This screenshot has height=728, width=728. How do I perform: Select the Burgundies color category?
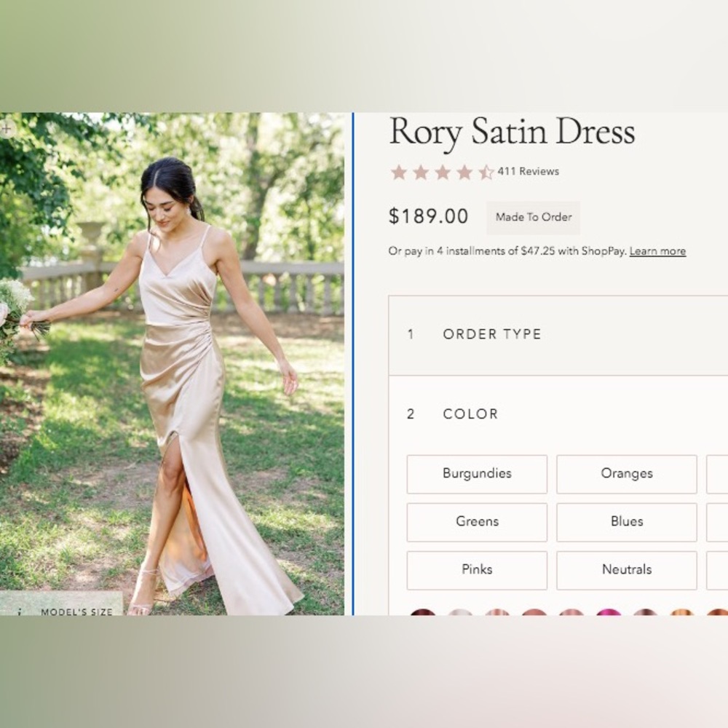click(477, 474)
